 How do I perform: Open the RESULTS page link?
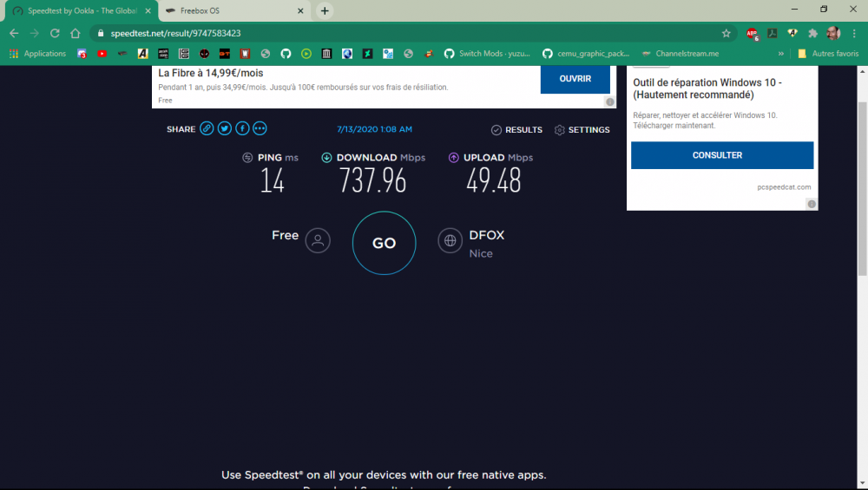[516, 130]
